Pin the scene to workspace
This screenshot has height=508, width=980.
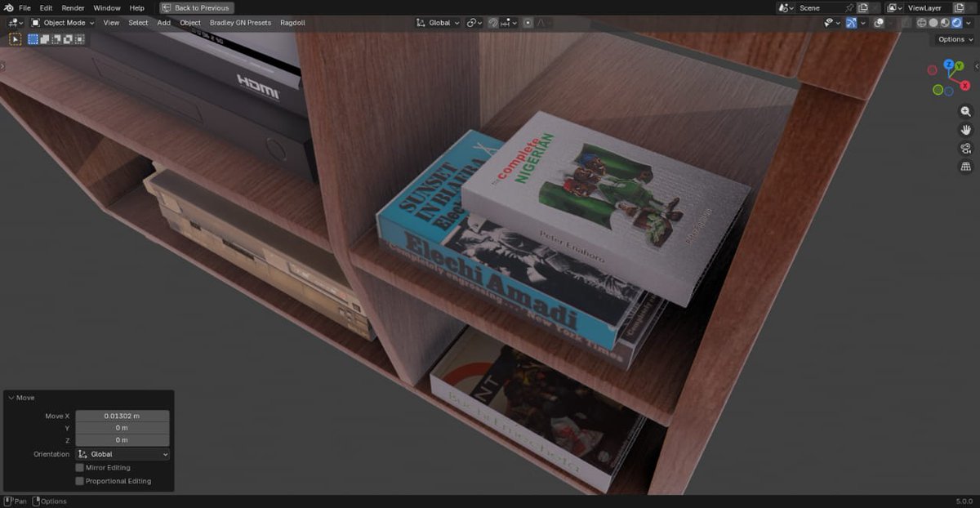849,7
